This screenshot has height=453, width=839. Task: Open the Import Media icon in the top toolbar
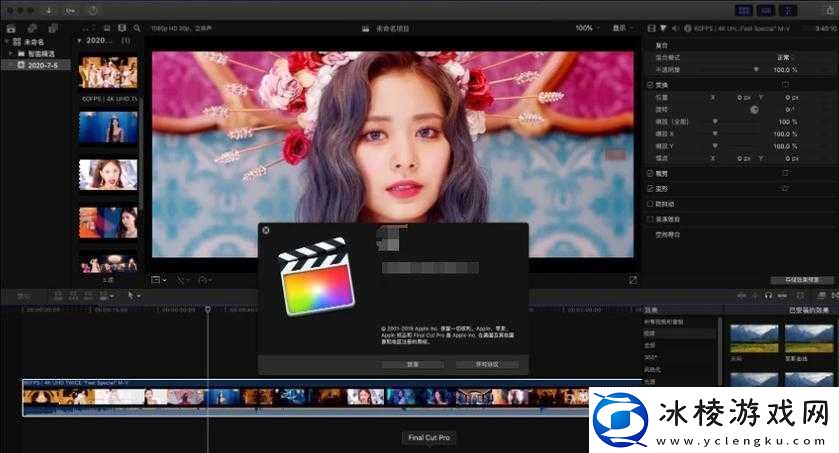49,11
